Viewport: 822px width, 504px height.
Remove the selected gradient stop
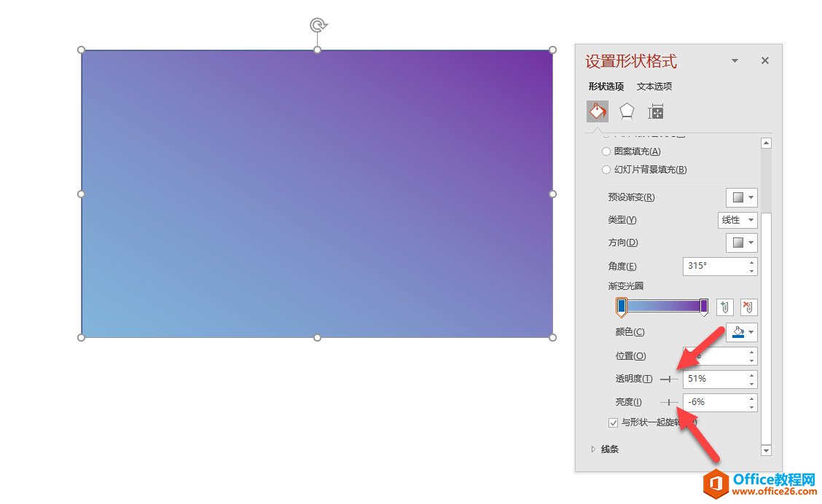tap(748, 307)
